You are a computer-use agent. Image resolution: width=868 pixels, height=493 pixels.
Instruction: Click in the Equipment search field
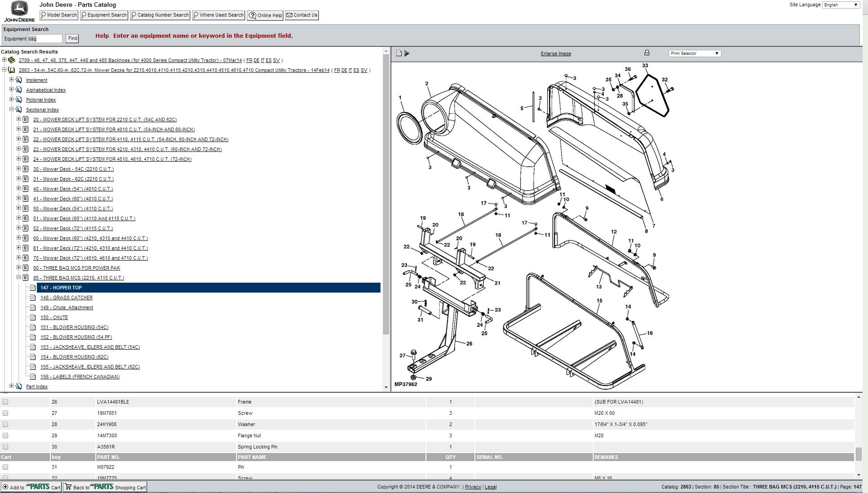coord(45,39)
